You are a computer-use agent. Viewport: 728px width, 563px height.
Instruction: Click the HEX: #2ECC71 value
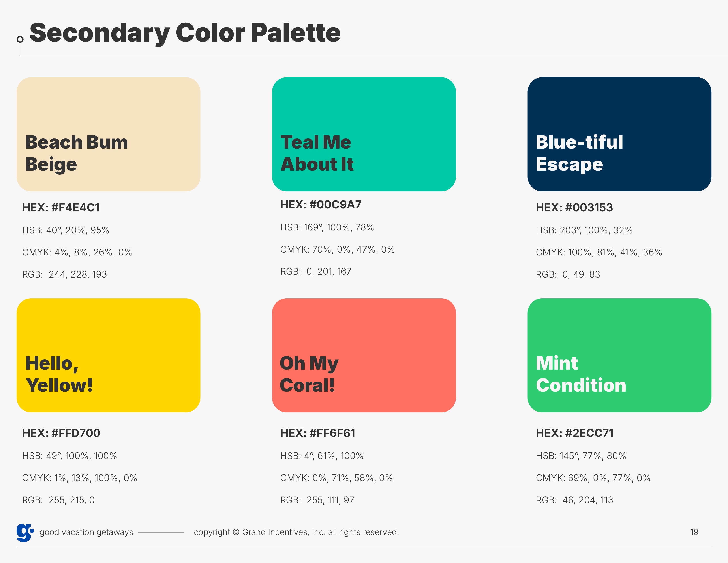click(x=574, y=433)
